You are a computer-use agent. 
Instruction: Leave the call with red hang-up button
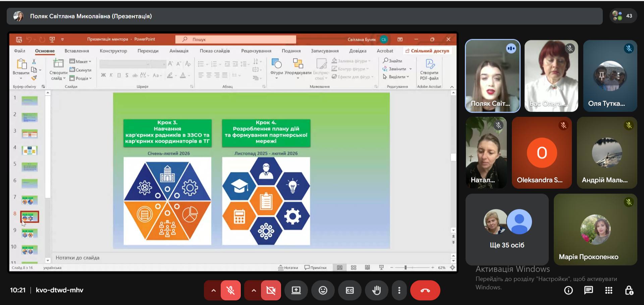pos(425,290)
